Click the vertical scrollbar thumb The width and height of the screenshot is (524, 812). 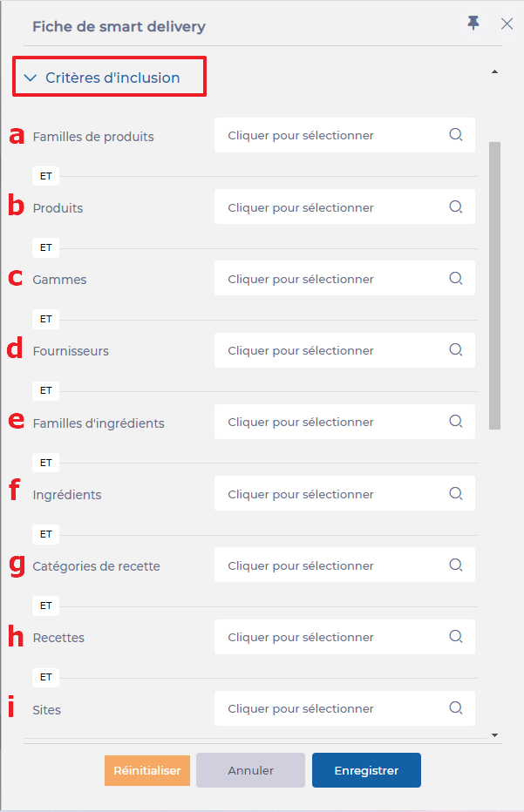[x=494, y=285]
